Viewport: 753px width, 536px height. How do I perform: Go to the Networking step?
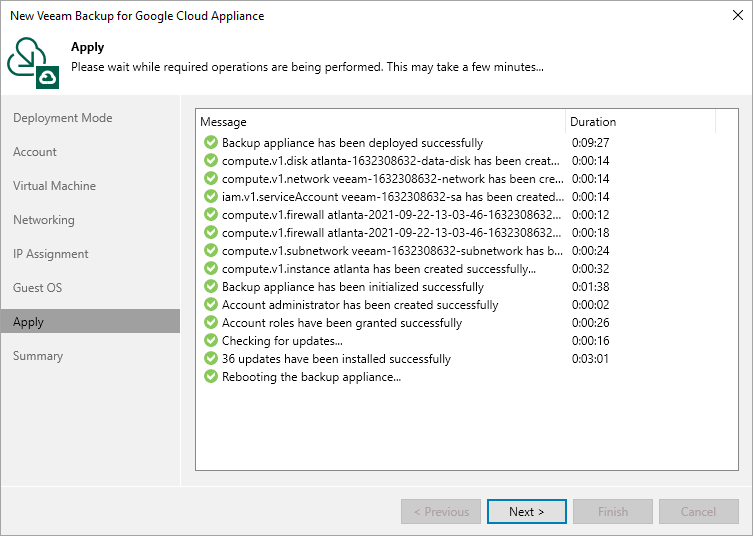coord(44,220)
